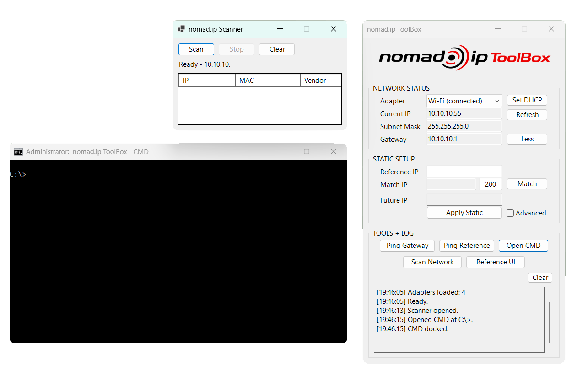Click Ping Gateway button

point(407,246)
